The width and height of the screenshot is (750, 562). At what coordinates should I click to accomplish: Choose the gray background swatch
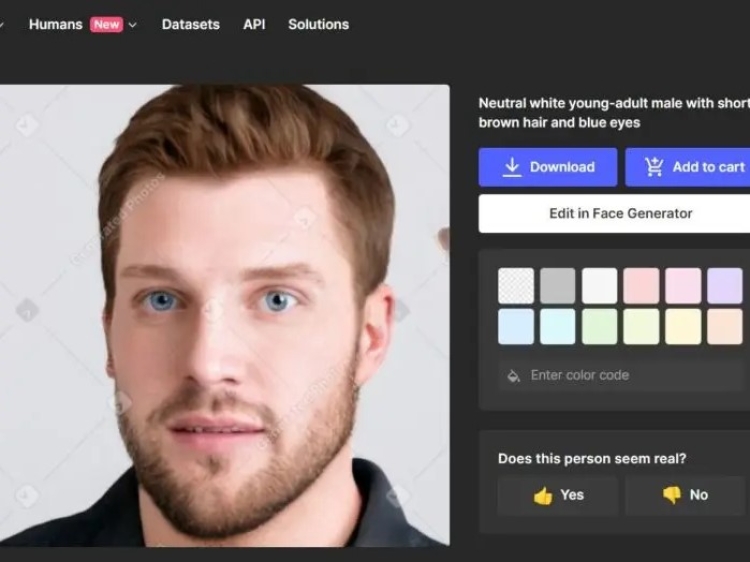pyautogui.click(x=558, y=285)
